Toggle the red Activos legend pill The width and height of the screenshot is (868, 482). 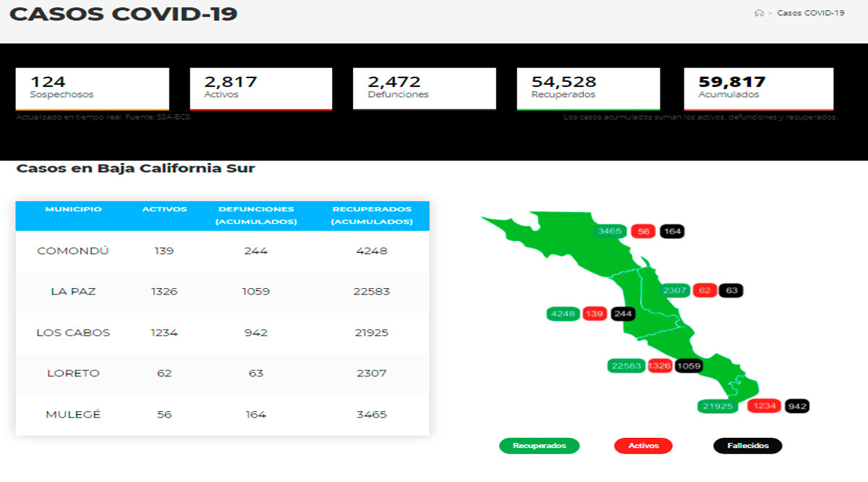point(643,446)
